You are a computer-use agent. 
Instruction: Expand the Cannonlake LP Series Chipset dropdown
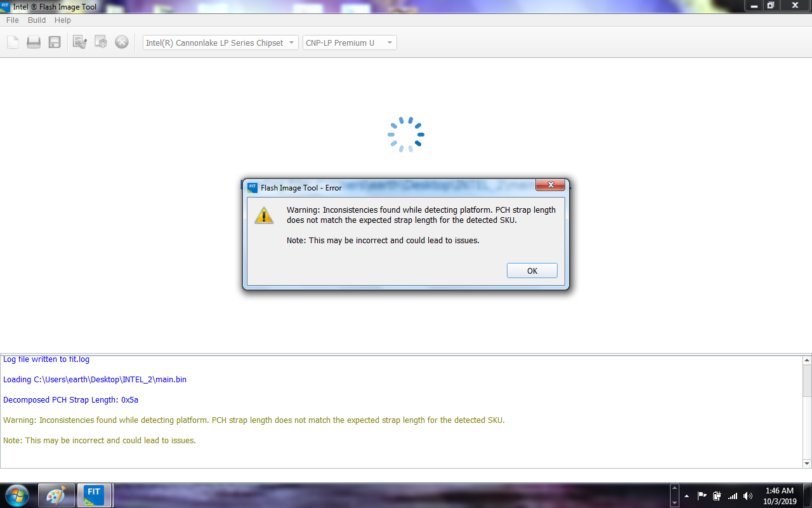click(220, 43)
